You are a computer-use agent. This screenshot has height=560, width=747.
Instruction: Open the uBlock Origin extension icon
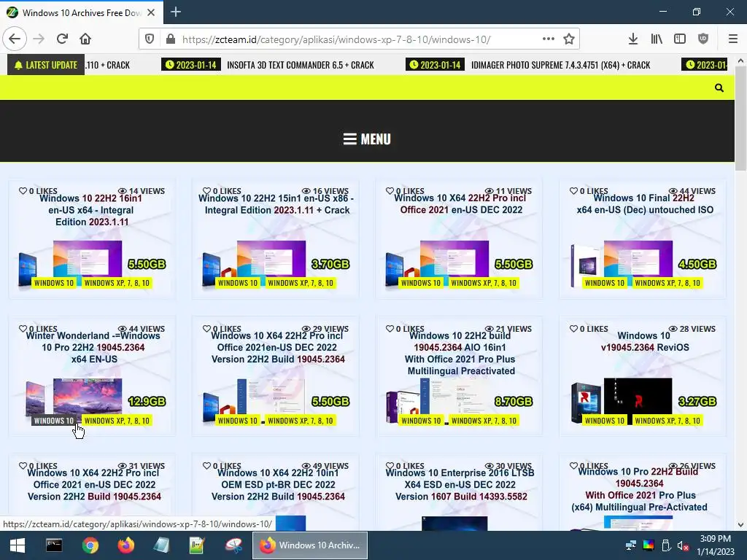(x=703, y=39)
